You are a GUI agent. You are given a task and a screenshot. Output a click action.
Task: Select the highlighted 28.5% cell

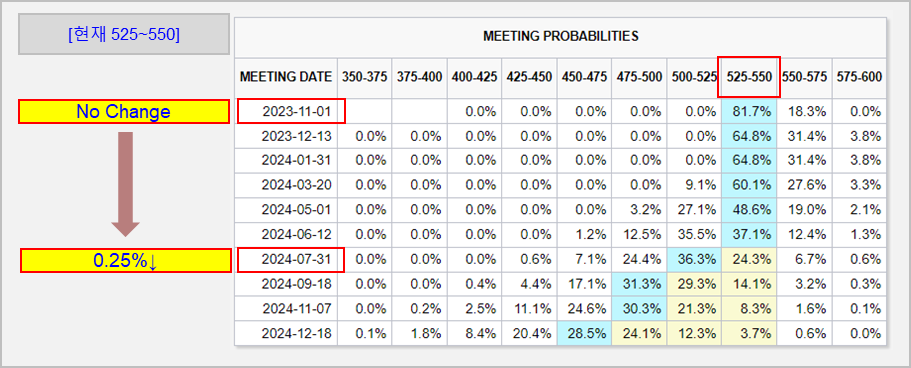point(584,334)
